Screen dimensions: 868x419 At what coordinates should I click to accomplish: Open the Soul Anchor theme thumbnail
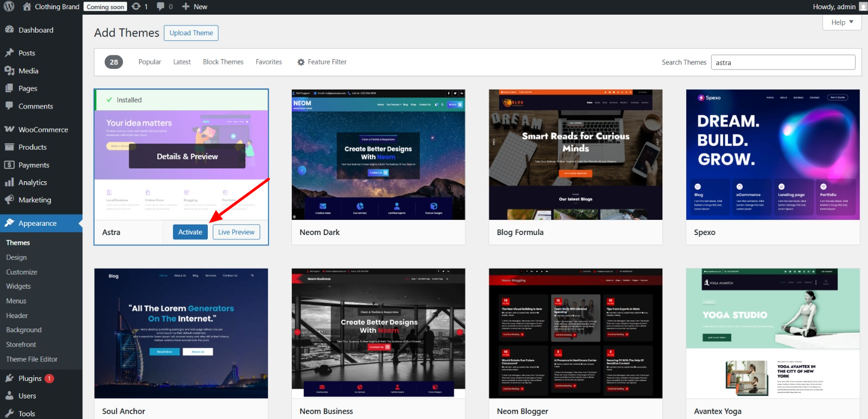181,333
